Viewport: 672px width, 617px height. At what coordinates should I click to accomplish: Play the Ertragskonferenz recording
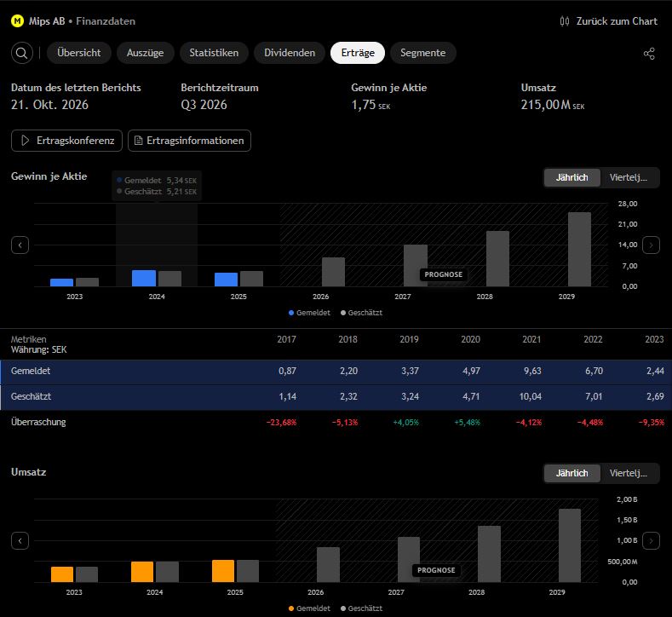coord(66,141)
